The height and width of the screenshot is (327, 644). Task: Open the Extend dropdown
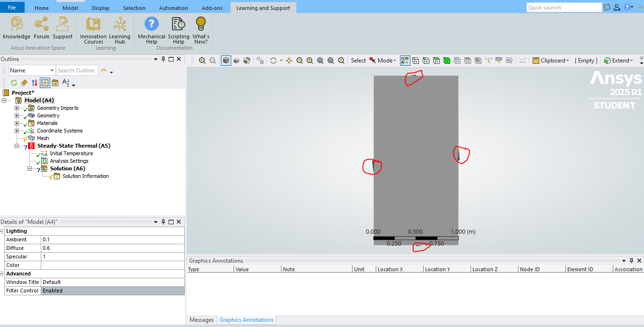coord(618,61)
